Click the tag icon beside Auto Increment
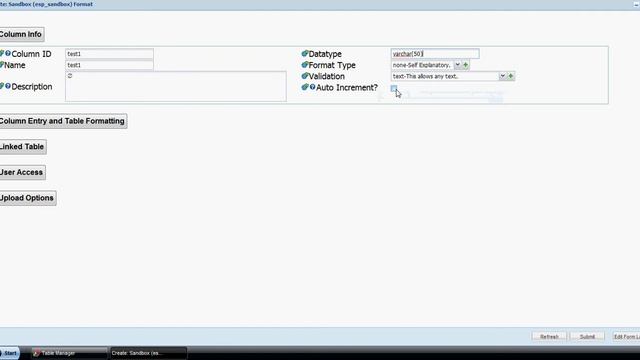The image size is (640, 360). click(304, 87)
